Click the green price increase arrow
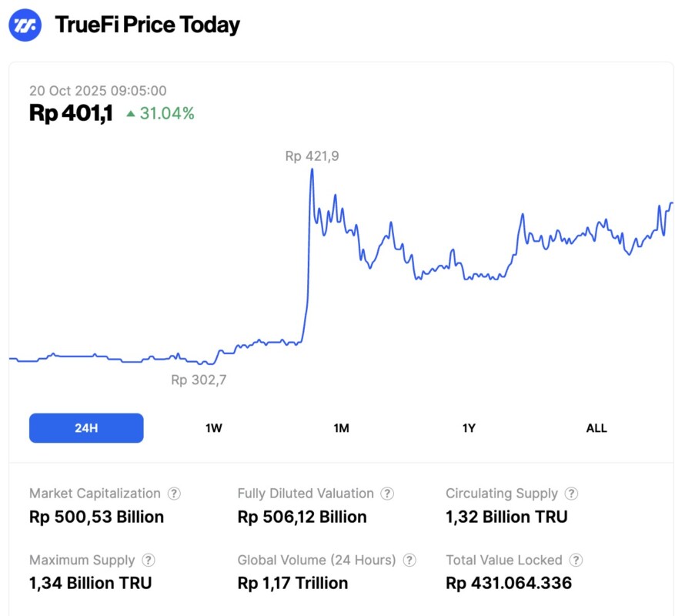This screenshot has height=616, width=675. click(x=131, y=114)
